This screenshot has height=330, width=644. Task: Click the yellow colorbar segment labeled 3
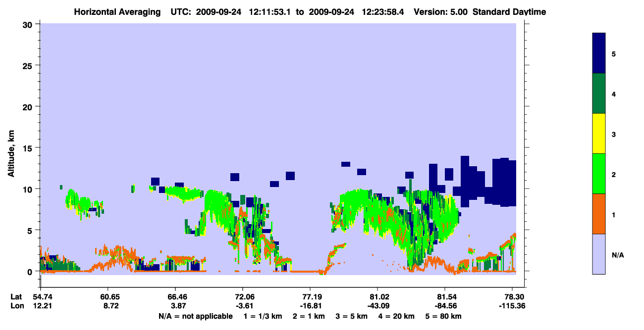tap(599, 134)
